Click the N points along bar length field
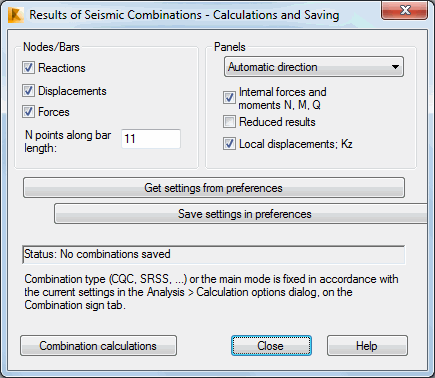 tap(151, 139)
